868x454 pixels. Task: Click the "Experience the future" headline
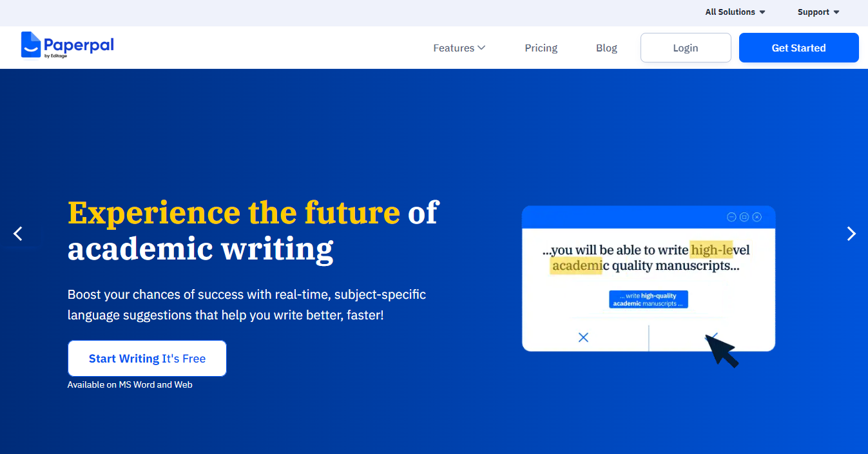pyautogui.click(x=234, y=213)
